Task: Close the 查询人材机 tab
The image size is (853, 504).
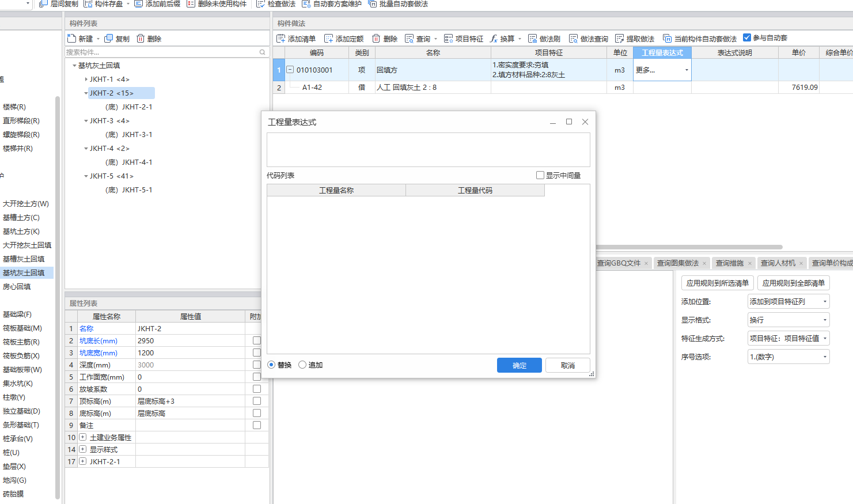Action: point(801,263)
